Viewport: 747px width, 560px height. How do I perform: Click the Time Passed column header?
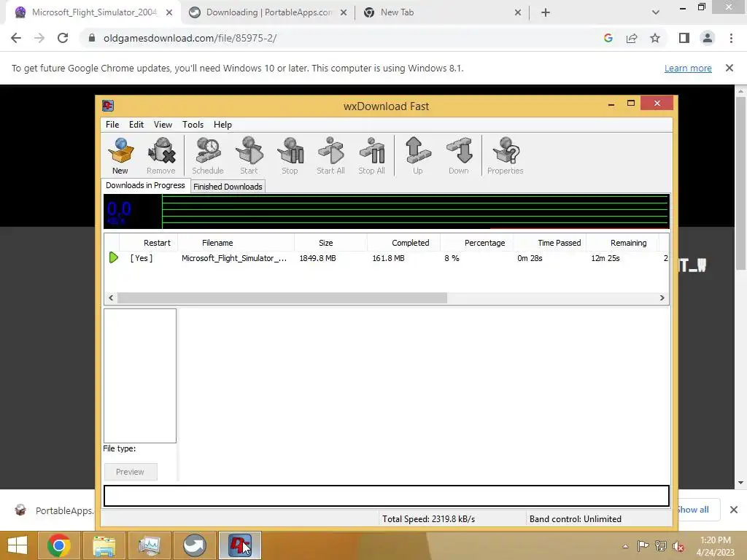point(549,243)
